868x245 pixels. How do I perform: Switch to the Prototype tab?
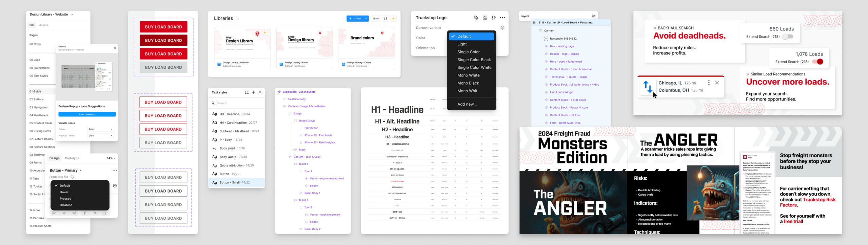[x=72, y=158]
